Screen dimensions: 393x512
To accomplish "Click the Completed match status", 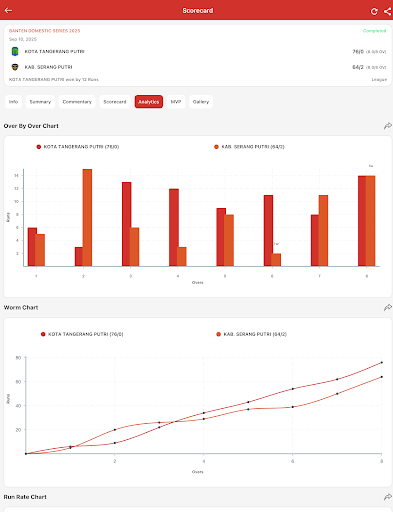I will pyautogui.click(x=374, y=31).
